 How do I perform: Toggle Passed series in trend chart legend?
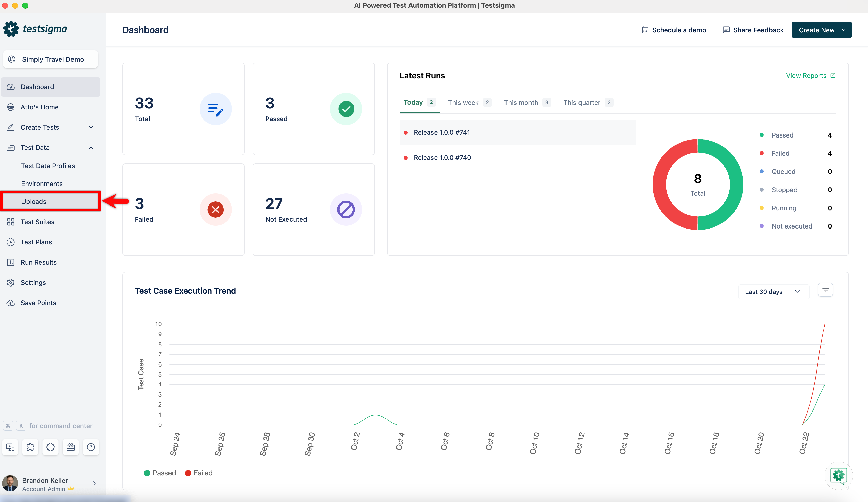(160, 473)
